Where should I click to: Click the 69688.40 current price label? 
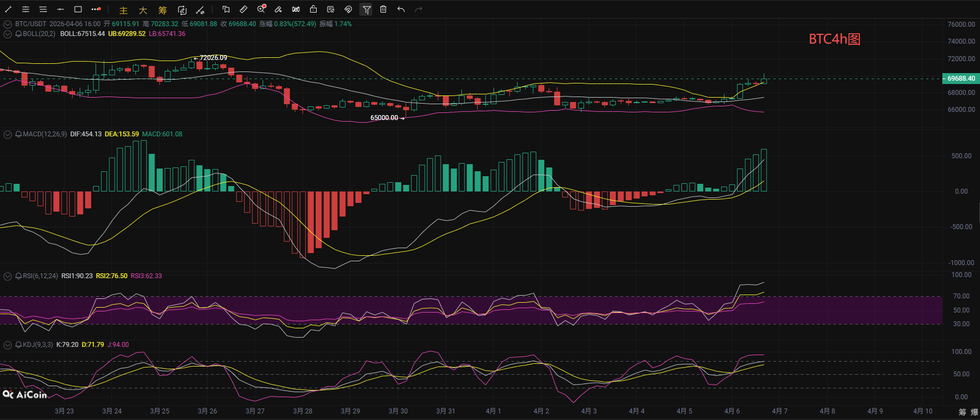[x=961, y=79]
